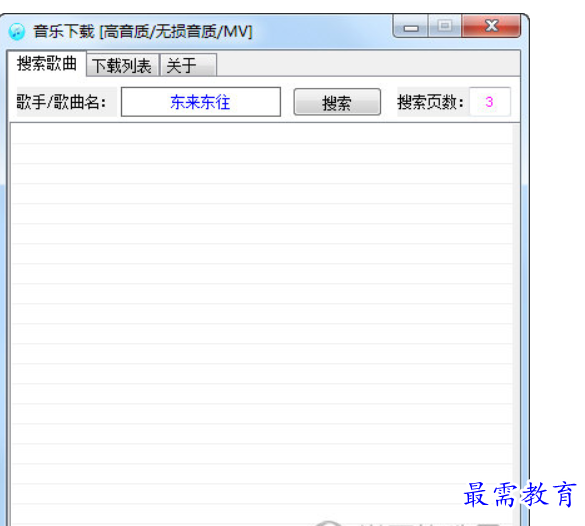Minimize the 音乐下载 window
The width and height of the screenshot is (585, 526).
pyautogui.click(x=411, y=27)
